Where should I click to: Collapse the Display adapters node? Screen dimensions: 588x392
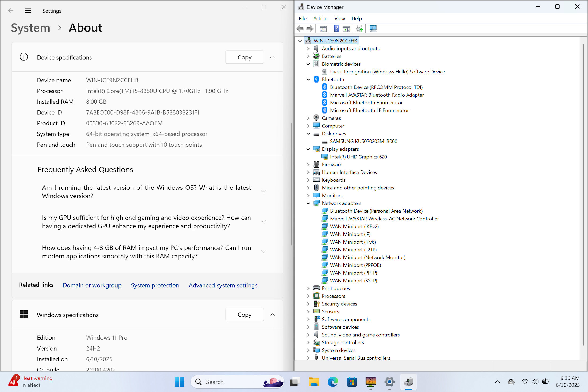[308, 149]
